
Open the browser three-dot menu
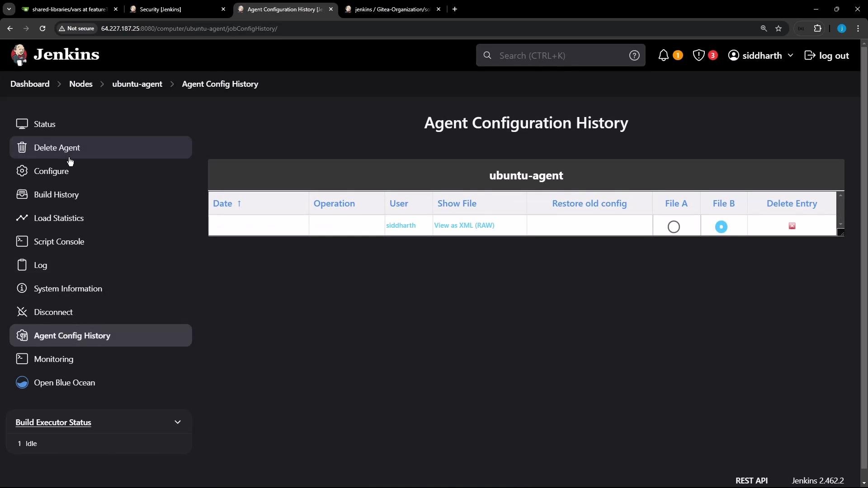coord(858,28)
